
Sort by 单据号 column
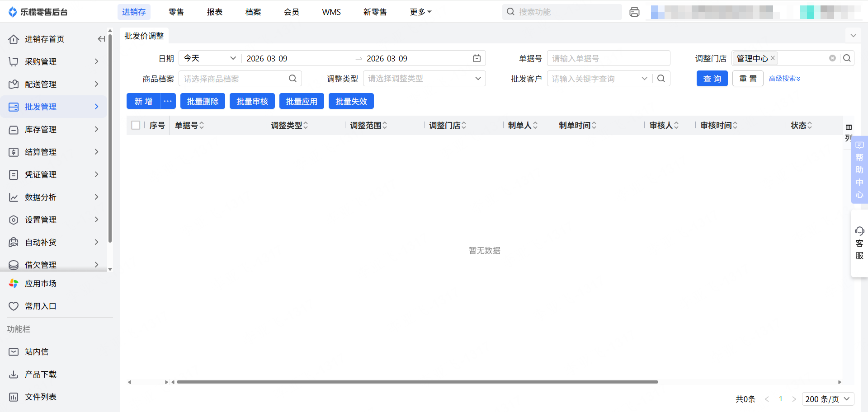(202, 126)
